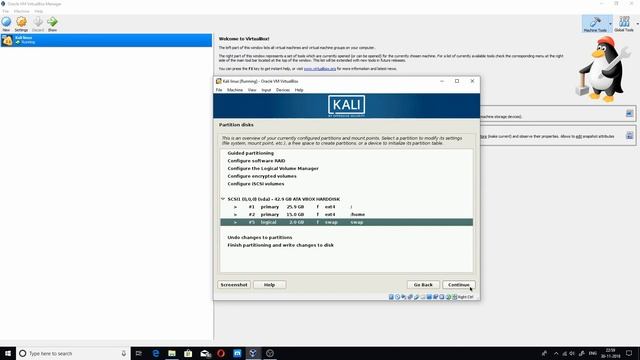Open Task View on taskbar
Viewport: 640px width, 360px height.
tap(139, 353)
